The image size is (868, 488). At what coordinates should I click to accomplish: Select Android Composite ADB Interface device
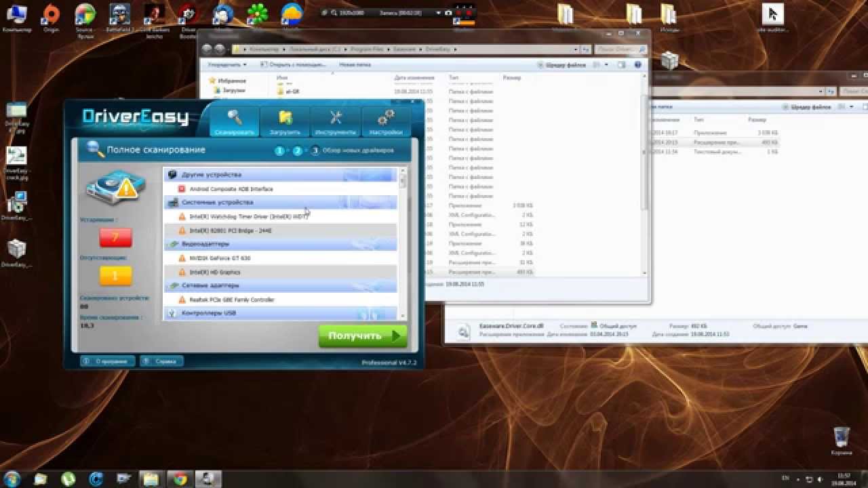pos(280,189)
